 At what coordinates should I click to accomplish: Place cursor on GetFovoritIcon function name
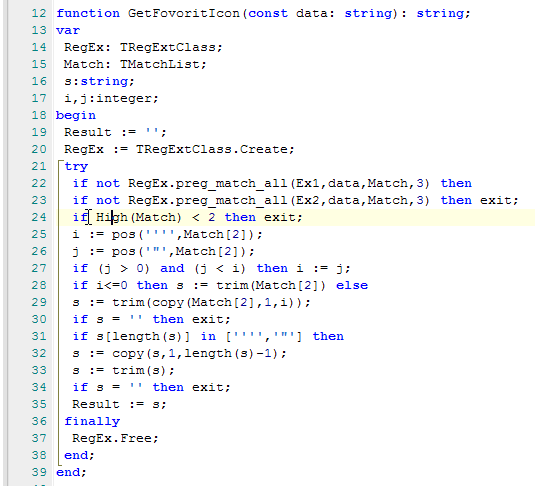(184, 14)
